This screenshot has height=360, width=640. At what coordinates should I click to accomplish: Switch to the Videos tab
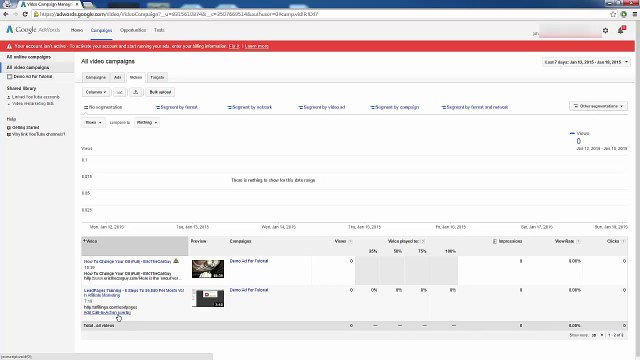pyautogui.click(x=136, y=77)
